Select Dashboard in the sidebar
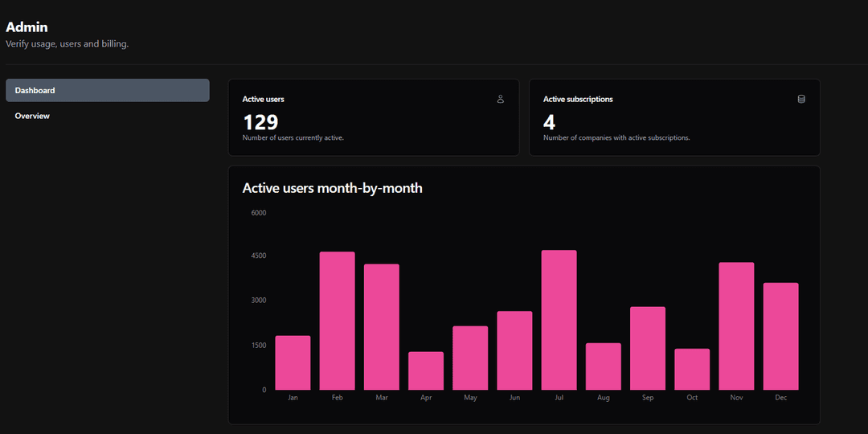Viewport: 868px width, 434px height. click(107, 90)
